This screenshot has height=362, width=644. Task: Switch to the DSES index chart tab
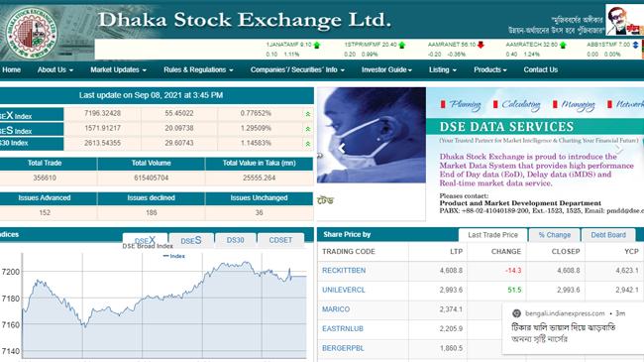tap(191, 241)
